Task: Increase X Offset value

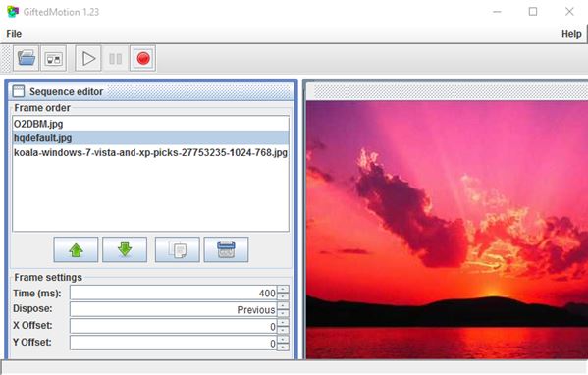Action: pos(283,323)
